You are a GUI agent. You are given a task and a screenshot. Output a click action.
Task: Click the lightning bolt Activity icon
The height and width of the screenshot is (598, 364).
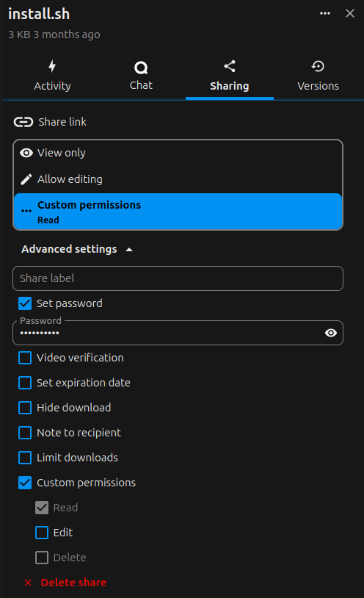[x=52, y=66]
